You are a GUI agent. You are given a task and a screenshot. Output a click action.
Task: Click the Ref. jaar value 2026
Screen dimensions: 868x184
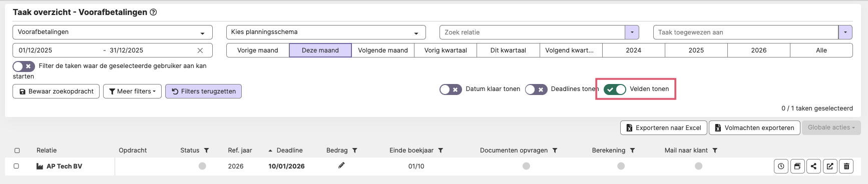[236, 166]
